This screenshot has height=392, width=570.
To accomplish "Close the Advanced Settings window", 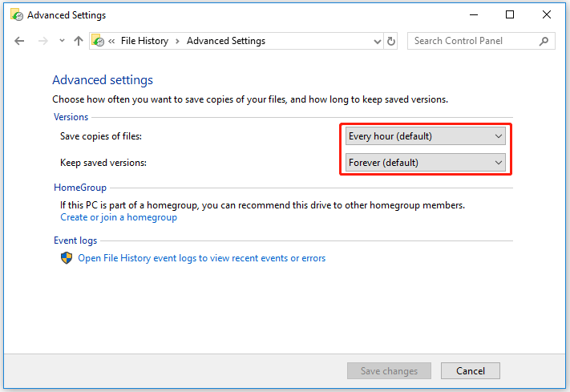I will 547,15.
